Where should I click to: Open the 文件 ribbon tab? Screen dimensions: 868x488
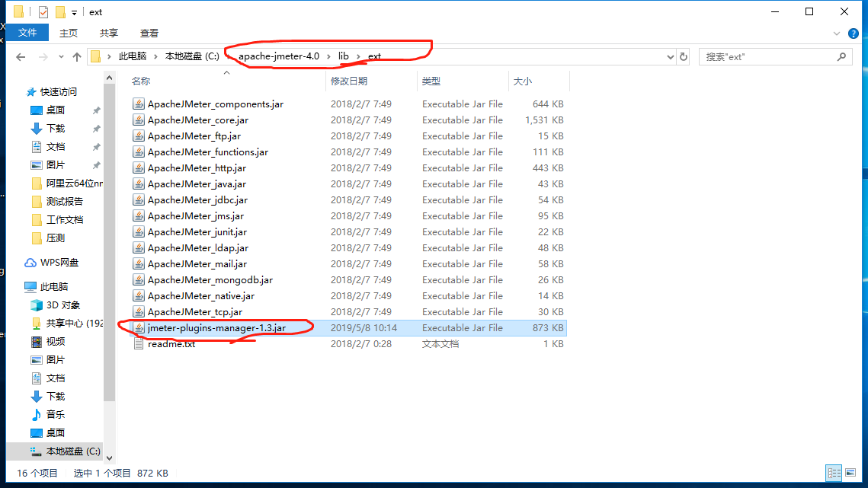[27, 33]
